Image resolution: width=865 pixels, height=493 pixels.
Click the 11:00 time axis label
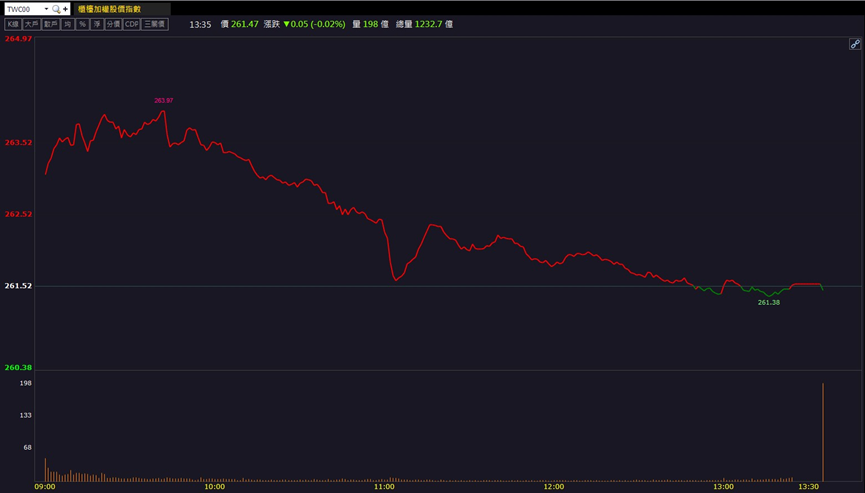[384, 488]
